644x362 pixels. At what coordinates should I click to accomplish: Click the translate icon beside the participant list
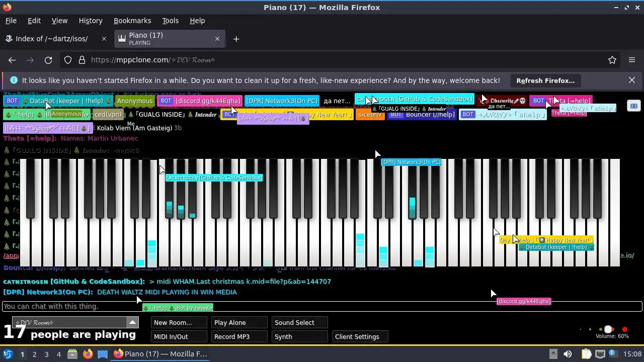coord(633,106)
